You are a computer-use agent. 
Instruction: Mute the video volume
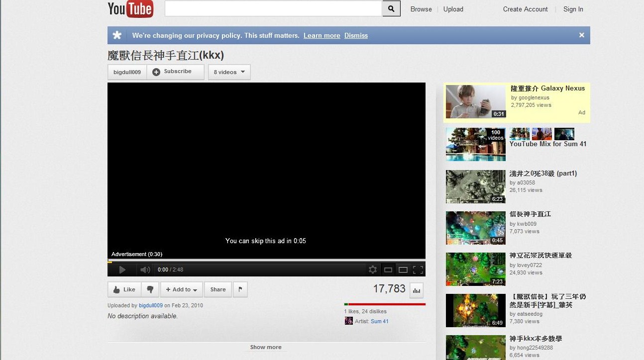[145, 270]
